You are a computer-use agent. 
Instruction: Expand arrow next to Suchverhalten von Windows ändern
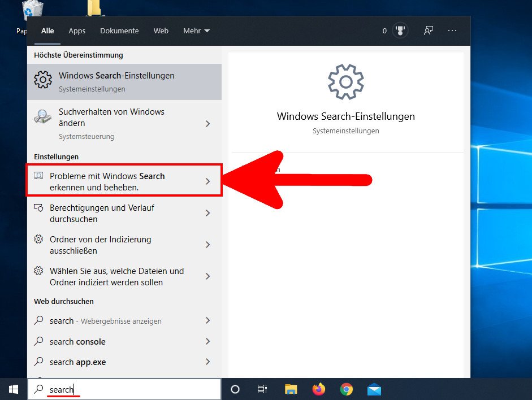point(207,124)
